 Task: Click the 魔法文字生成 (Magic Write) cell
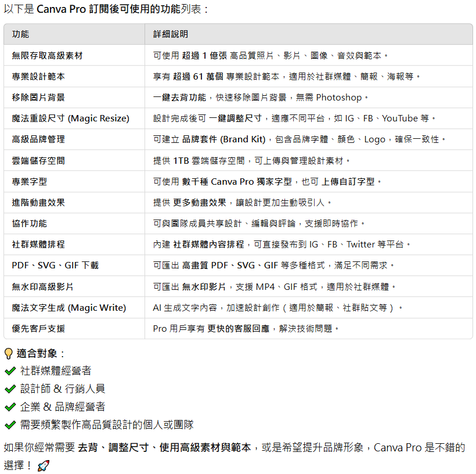tap(68, 307)
